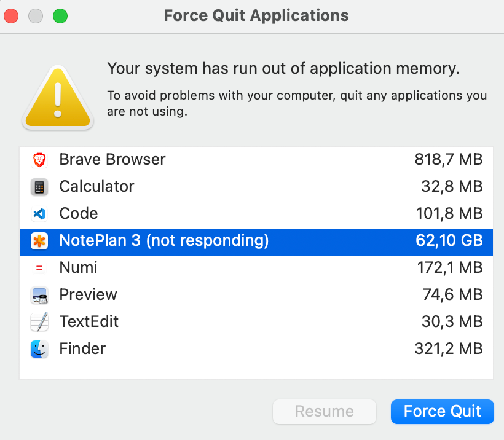Click the 'To avoid problems' advice text
The height and width of the screenshot is (440, 504).
[297, 103]
